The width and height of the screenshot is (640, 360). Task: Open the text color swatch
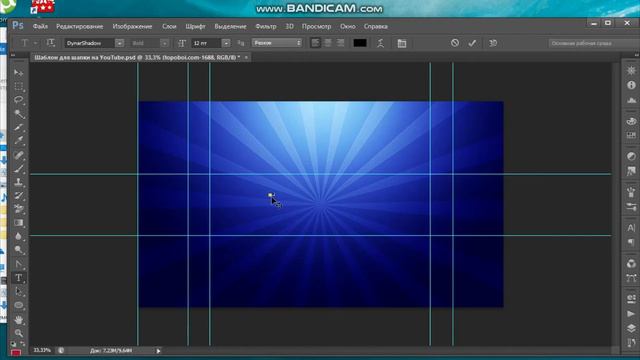[360, 43]
